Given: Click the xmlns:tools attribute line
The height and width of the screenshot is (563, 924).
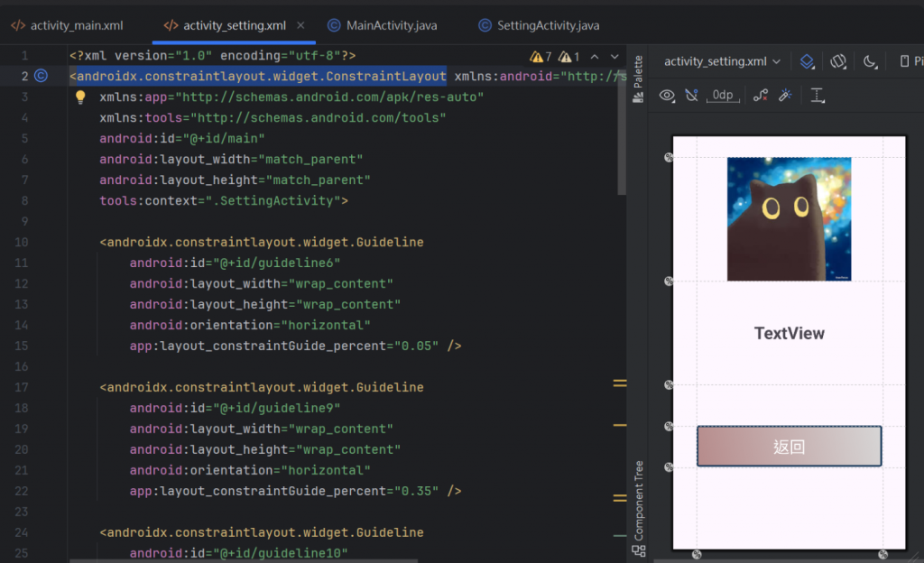Looking at the screenshot, I should (273, 118).
